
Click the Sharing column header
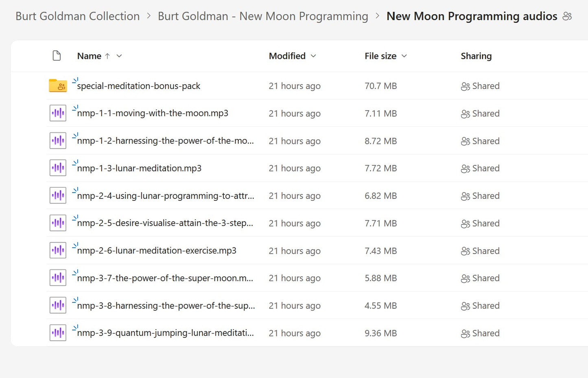coord(476,56)
